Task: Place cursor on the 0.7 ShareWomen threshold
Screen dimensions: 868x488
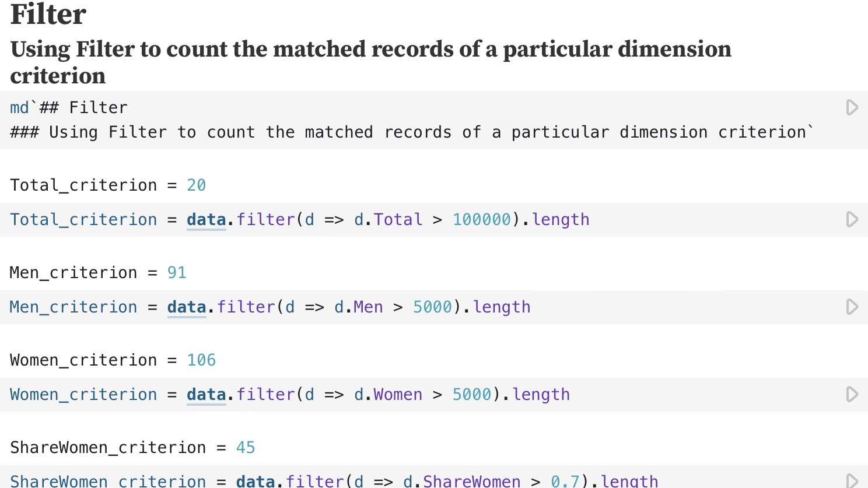Action: 565,481
